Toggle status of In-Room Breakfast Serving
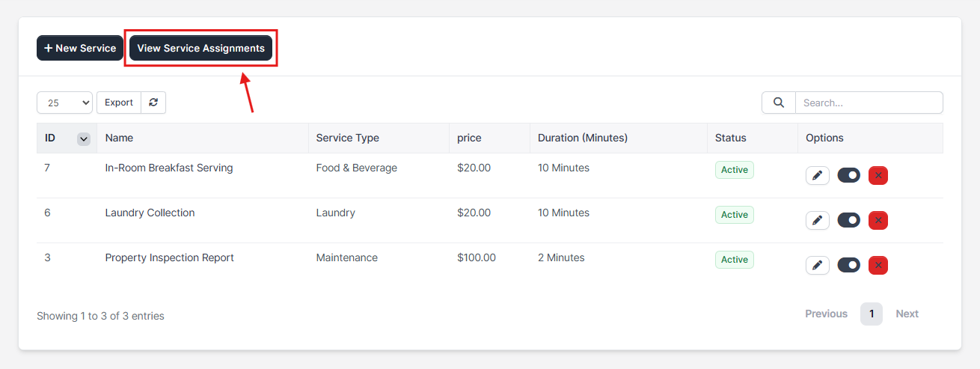 pyautogui.click(x=848, y=176)
